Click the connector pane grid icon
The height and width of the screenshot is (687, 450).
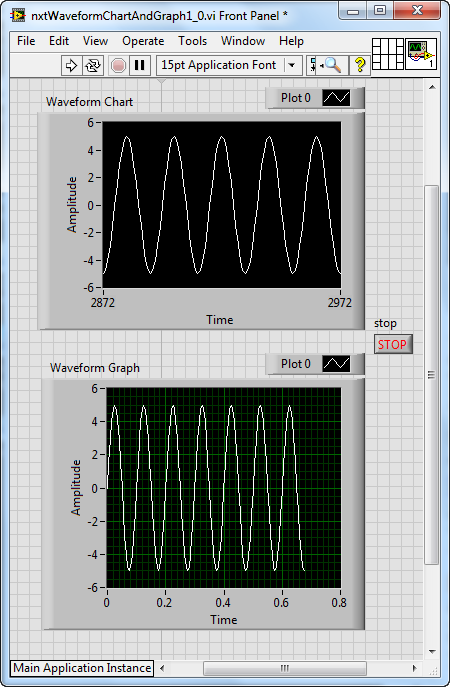coord(388,53)
